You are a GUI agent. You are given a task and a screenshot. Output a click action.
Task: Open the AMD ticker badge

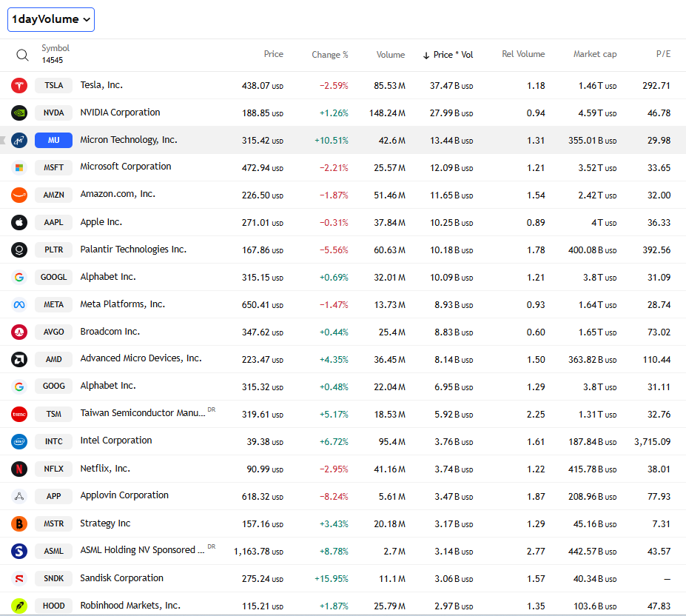tap(54, 359)
